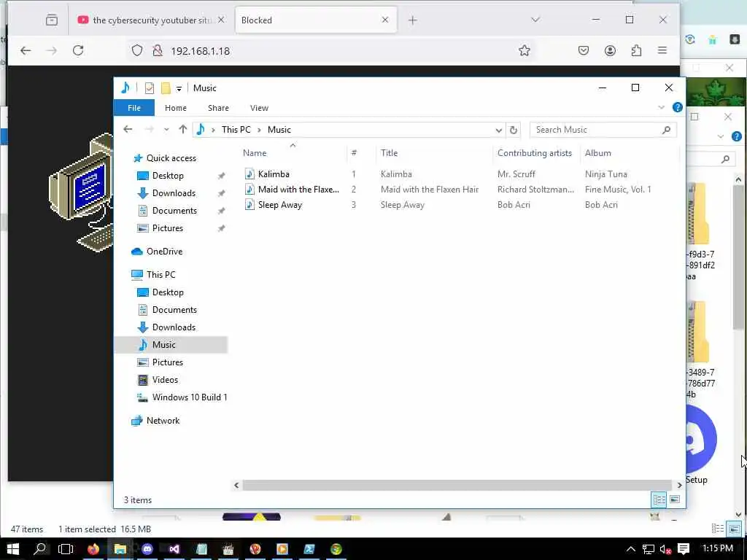Viewport: 747px width, 560px height.
Task: Click This PC in the address breadcrumb
Action: coord(236,130)
